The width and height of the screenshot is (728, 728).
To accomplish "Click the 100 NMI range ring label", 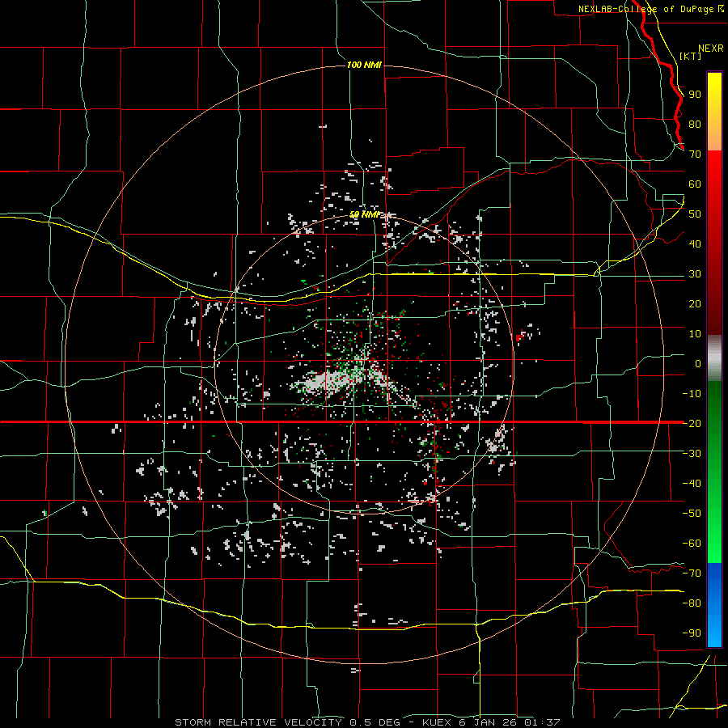I will click(364, 65).
